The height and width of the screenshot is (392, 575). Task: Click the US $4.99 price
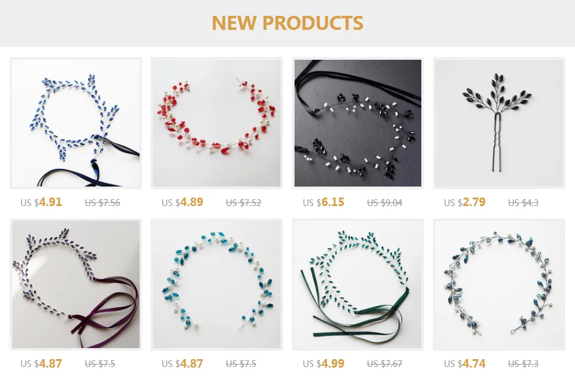coord(323,363)
